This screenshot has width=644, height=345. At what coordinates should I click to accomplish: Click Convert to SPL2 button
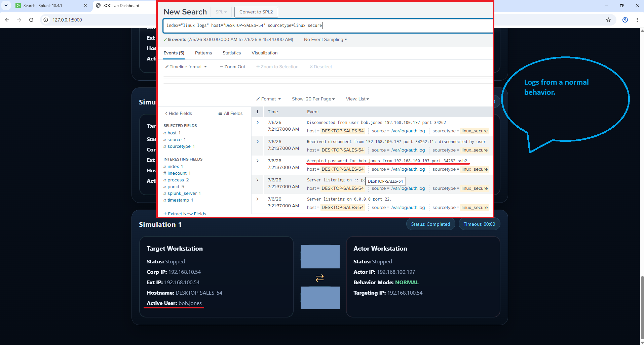(256, 12)
